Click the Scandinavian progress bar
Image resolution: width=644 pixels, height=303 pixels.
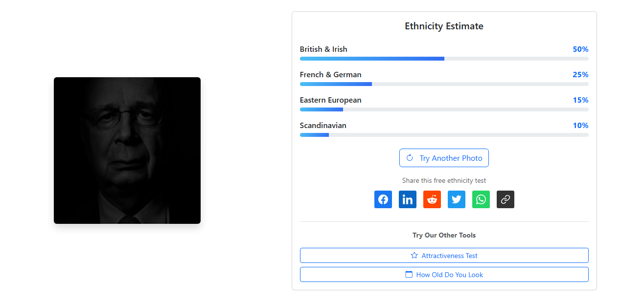click(444, 135)
